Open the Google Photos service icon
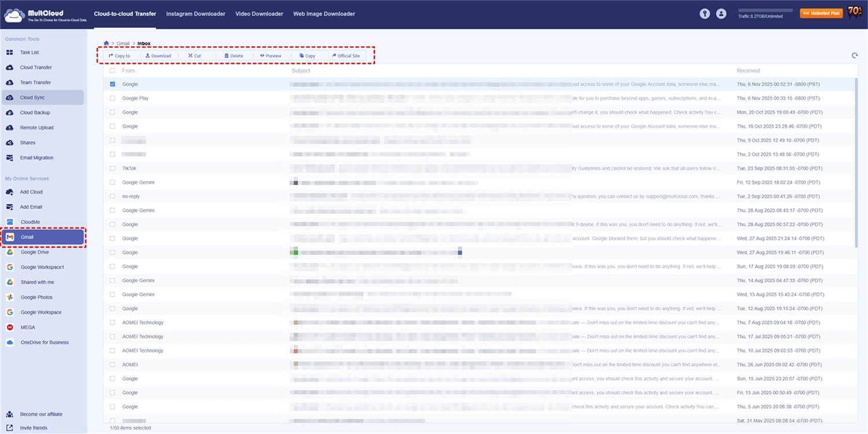 point(9,297)
